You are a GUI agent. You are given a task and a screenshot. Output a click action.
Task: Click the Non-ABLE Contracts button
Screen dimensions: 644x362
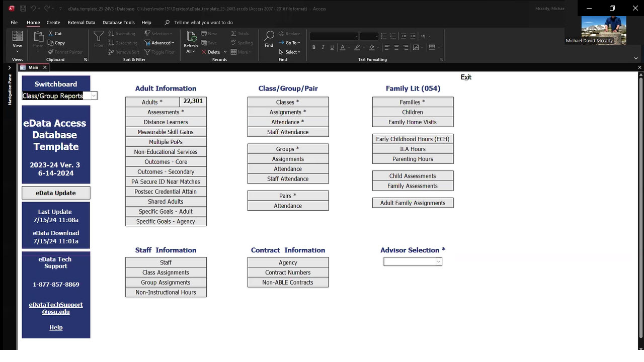pos(288,282)
